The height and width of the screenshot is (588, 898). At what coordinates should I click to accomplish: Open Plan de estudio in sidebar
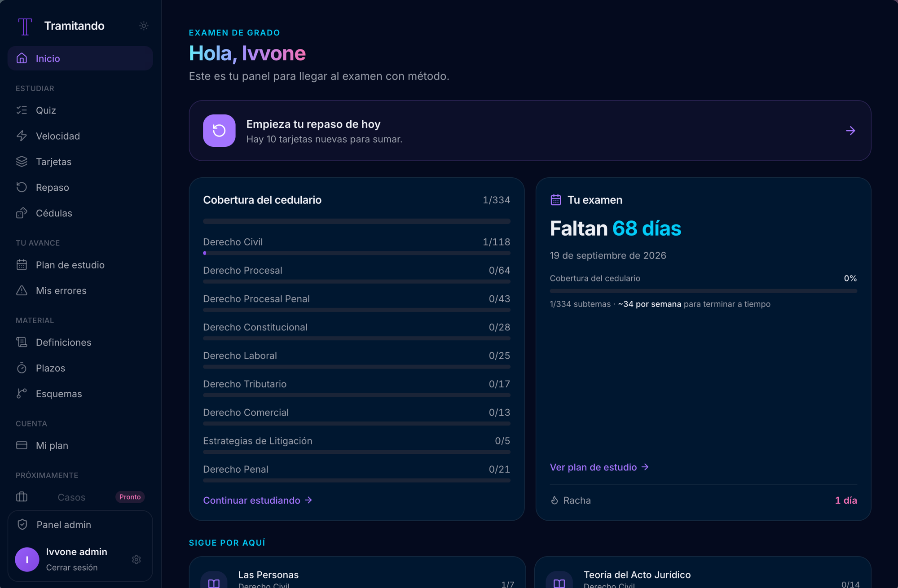[x=80, y=265]
